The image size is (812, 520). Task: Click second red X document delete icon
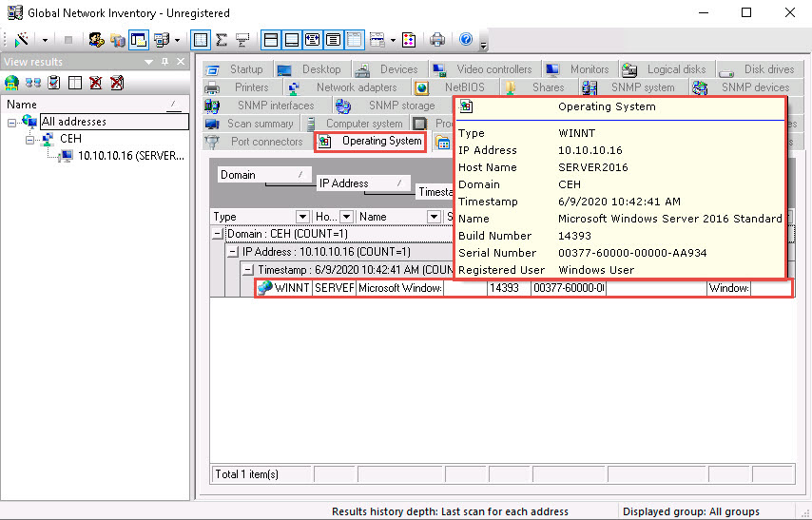click(117, 83)
